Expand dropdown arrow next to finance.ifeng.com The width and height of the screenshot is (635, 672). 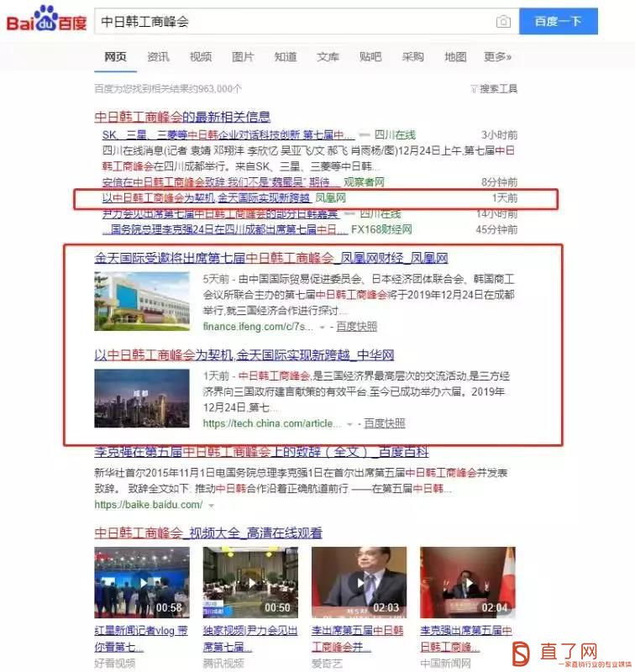[322, 328]
